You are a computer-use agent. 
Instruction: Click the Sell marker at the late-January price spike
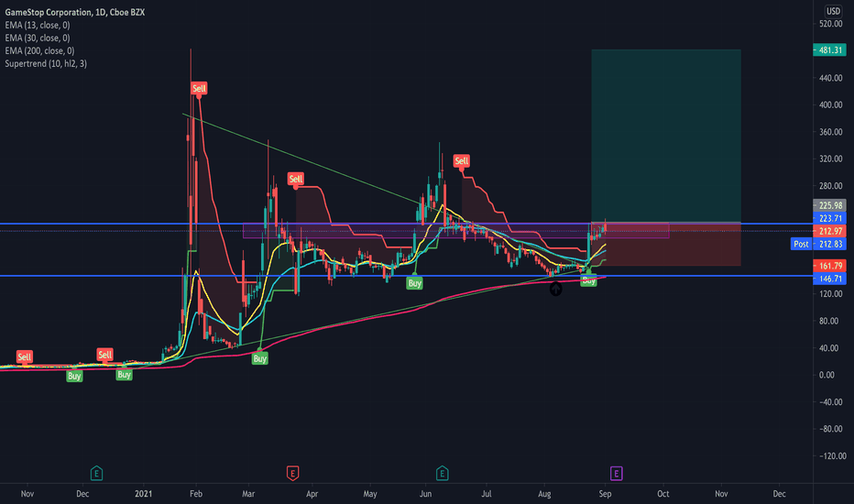[199, 88]
